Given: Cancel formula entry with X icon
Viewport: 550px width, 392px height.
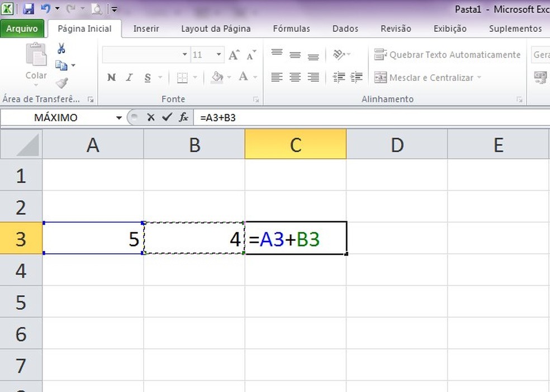Looking at the screenshot, I should (151, 117).
